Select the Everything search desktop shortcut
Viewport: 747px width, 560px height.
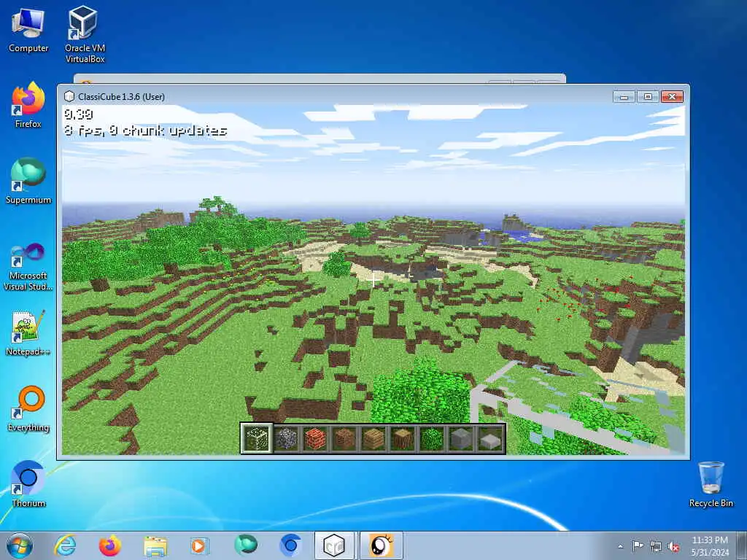coord(28,408)
